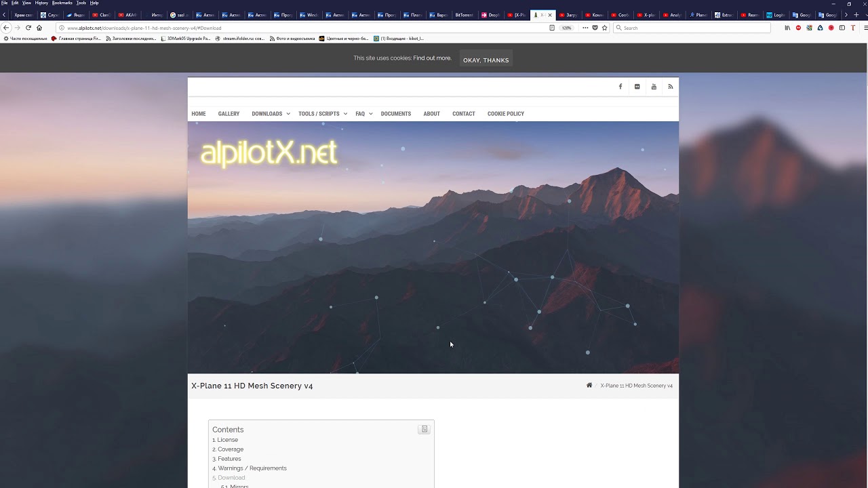Image resolution: width=868 pixels, height=488 pixels.
Task: Toggle reader view in the address bar
Action: (552, 28)
